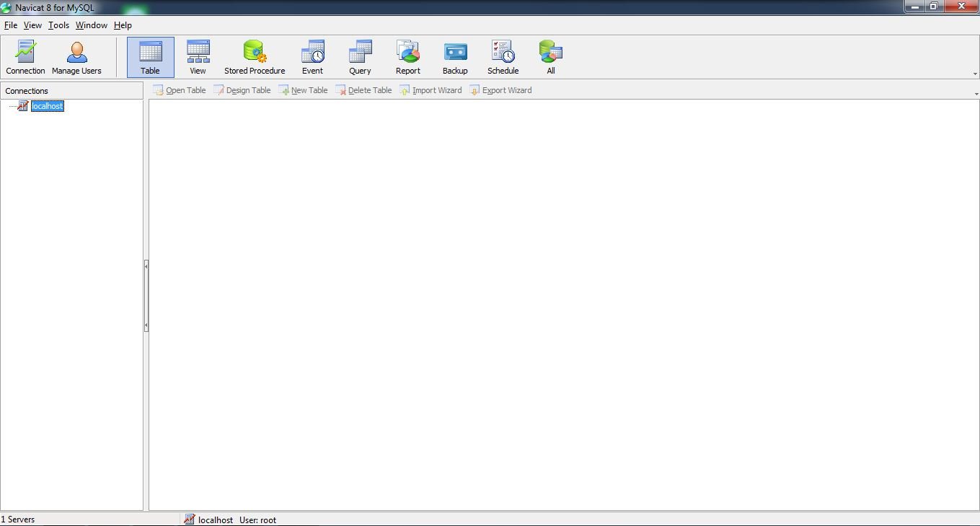Open the Schedule section

(x=503, y=58)
